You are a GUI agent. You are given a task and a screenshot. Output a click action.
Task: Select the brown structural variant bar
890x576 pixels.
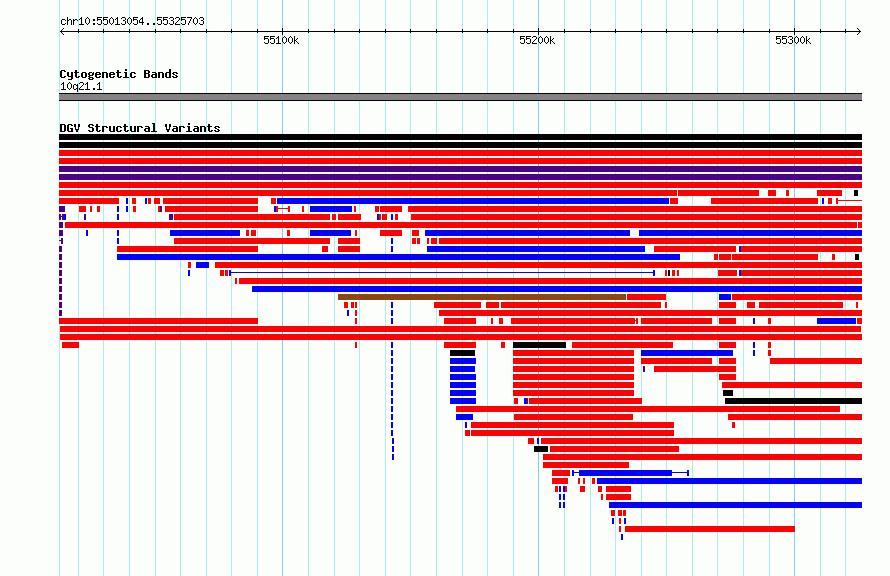click(482, 297)
